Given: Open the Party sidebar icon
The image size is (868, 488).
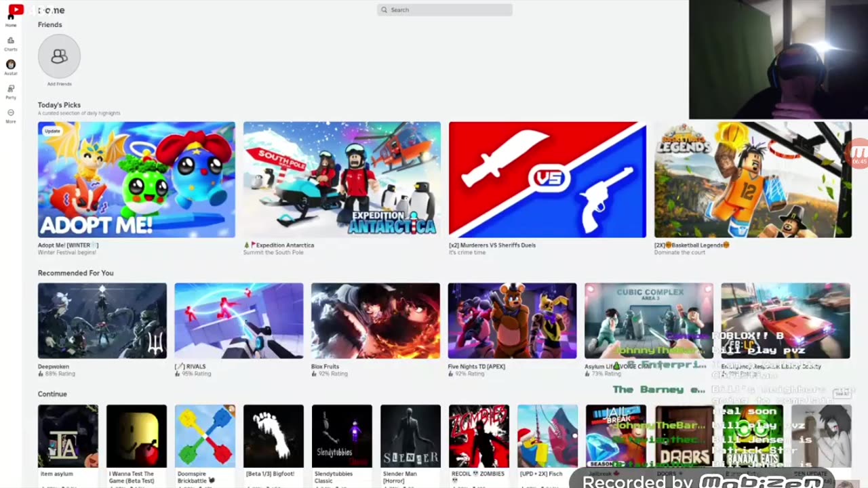Looking at the screenshot, I should tap(11, 91).
